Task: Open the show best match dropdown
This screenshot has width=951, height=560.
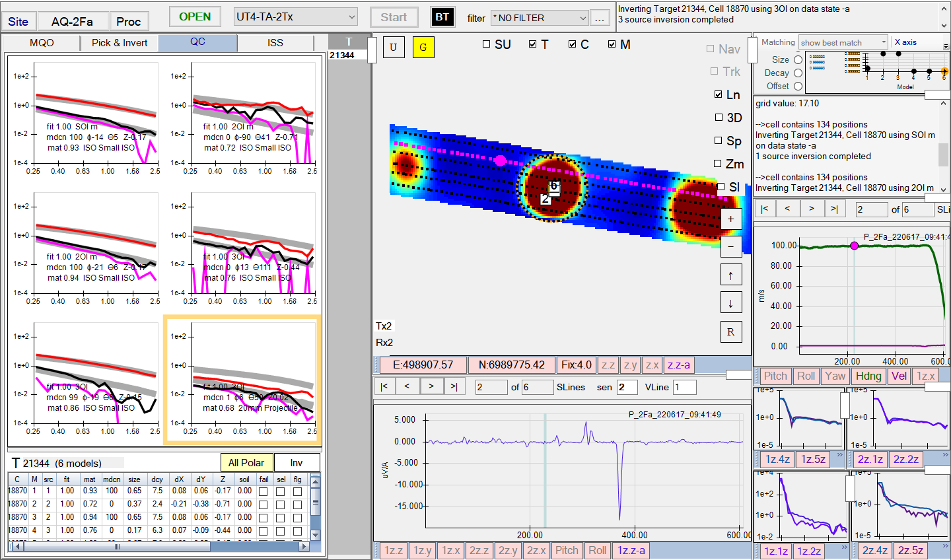Action: [x=843, y=42]
